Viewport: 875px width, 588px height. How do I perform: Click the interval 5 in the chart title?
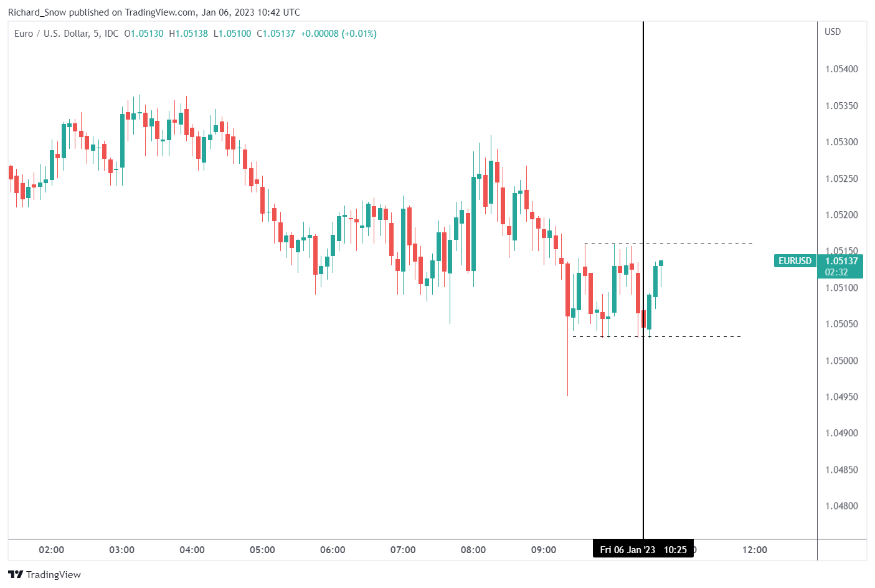pos(97,34)
